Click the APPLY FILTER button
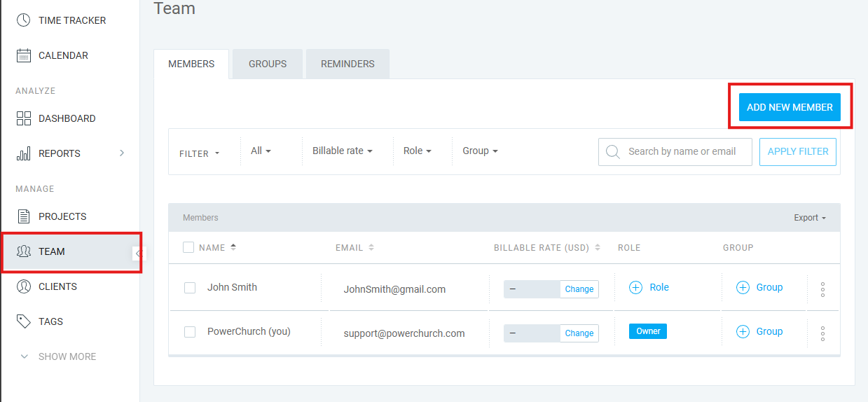 pos(798,151)
